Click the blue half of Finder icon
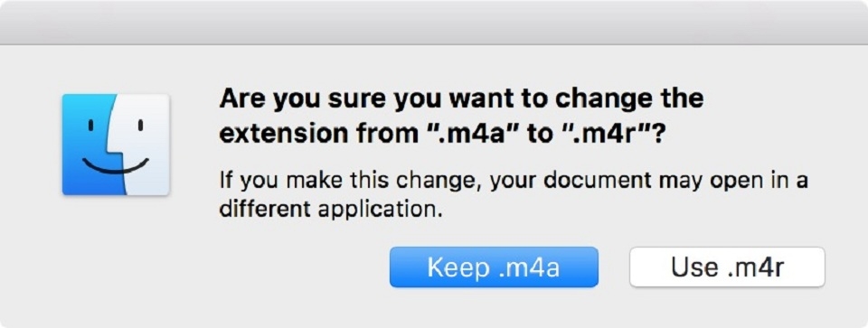This screenshot has width=868, height=328. tap(88, 145)
